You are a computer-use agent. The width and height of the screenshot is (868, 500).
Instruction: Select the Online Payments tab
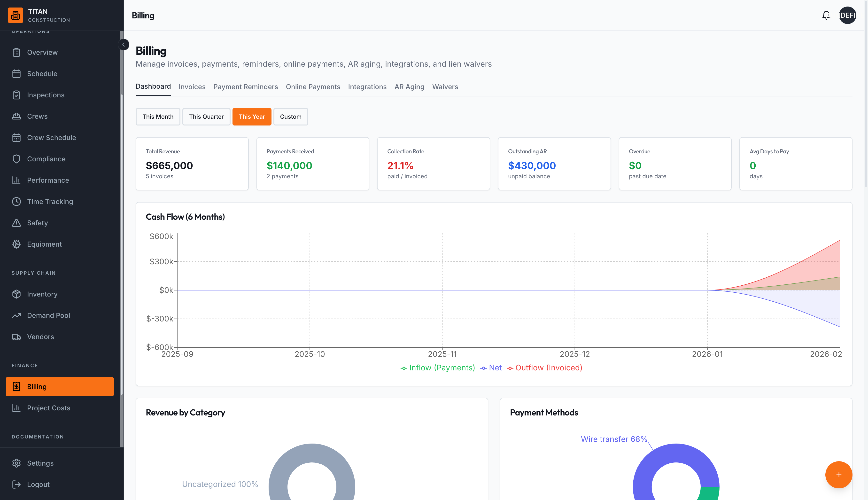(313, 87)
